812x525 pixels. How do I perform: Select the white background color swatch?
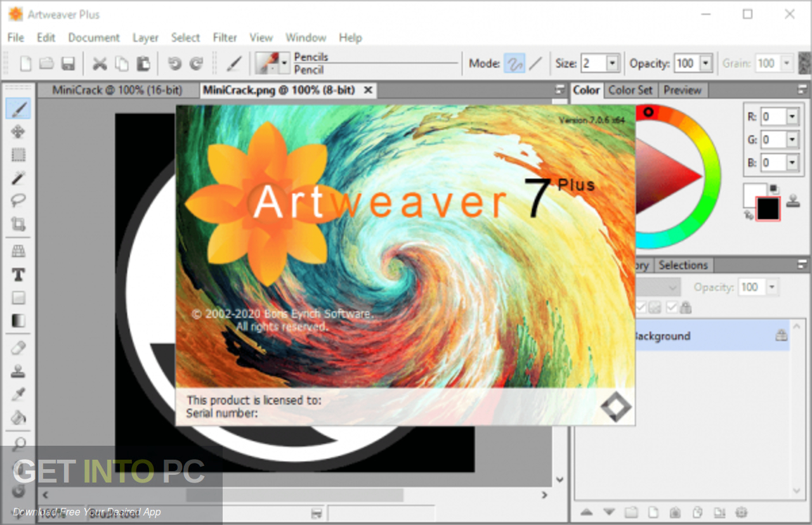coord(750,195)
